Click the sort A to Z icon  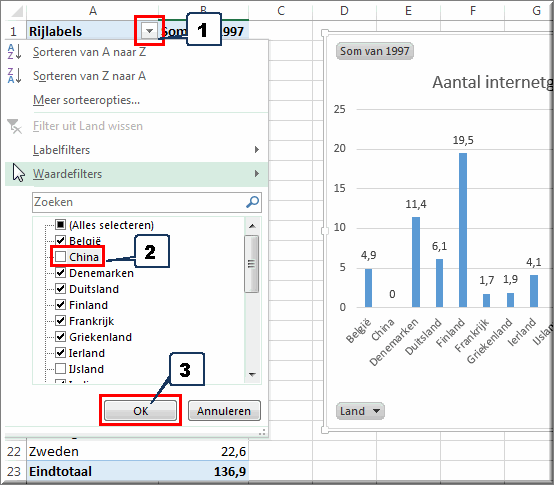[14, 52]
